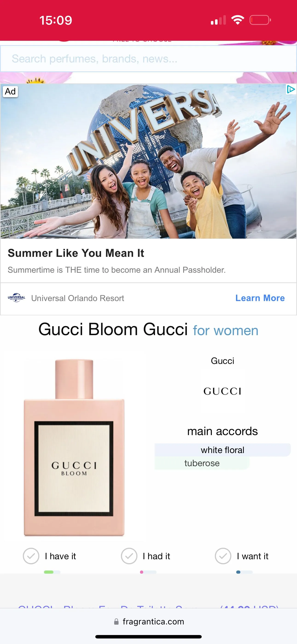
Task: Open the 'for women' link
Action: point(225,331)
